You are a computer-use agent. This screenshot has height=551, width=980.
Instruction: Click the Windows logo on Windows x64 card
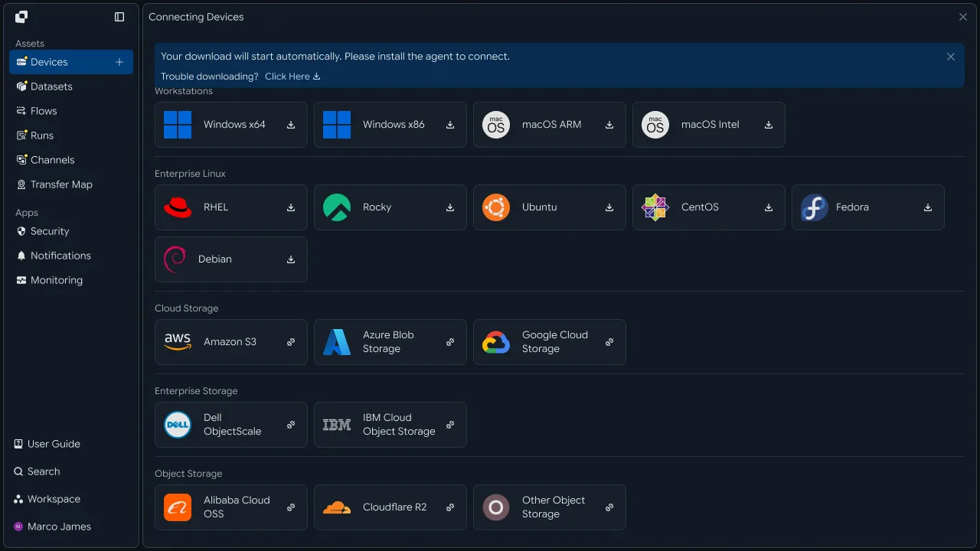point(178,125)
